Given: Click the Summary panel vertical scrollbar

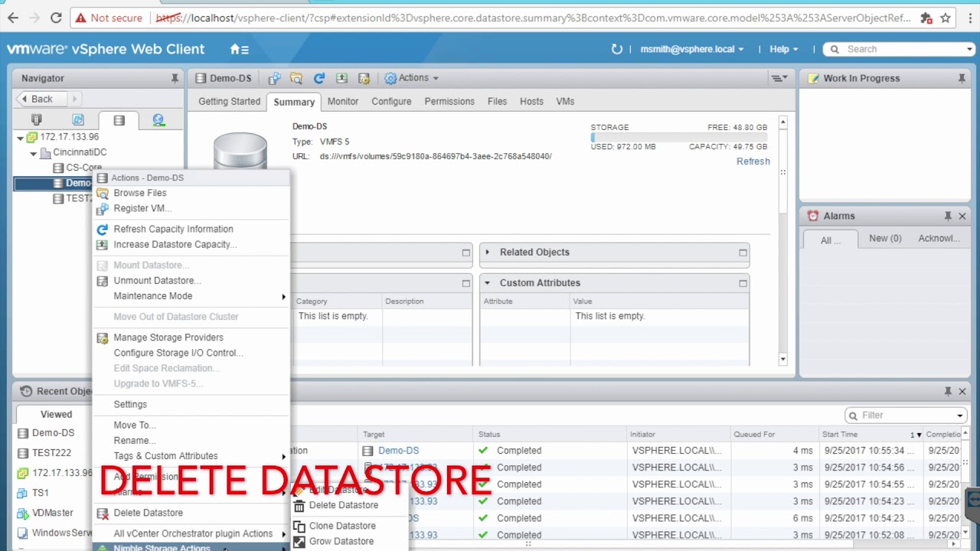Looking at the screenshot, I should coord(782,240).
